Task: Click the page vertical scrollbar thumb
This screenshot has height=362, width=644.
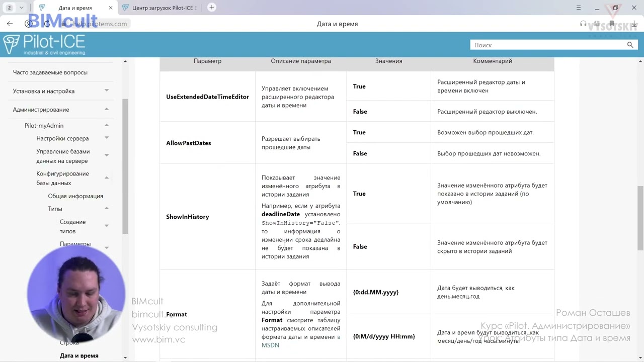Action: pyautogui.click(x=640, y=218)
